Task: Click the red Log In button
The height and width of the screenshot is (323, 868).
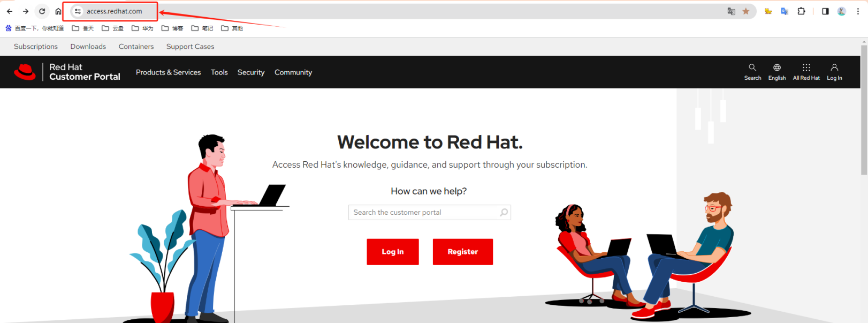Action: pos(393,252)
